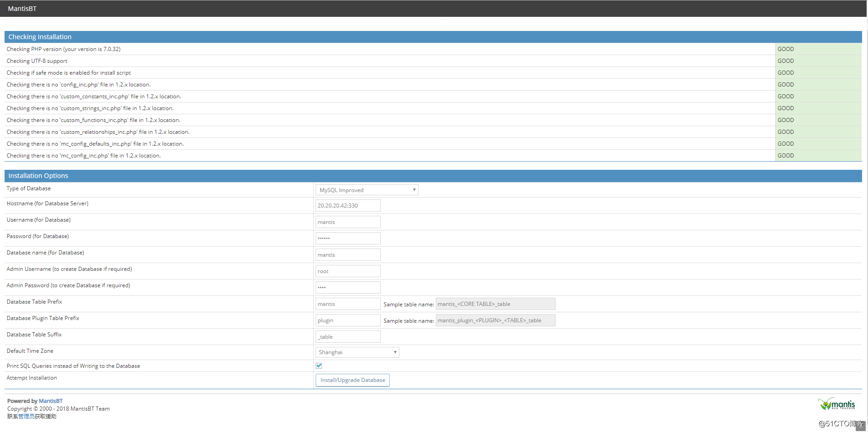868x432 pixels.
Task: Focus the Database name field
Action: point(348,254)
